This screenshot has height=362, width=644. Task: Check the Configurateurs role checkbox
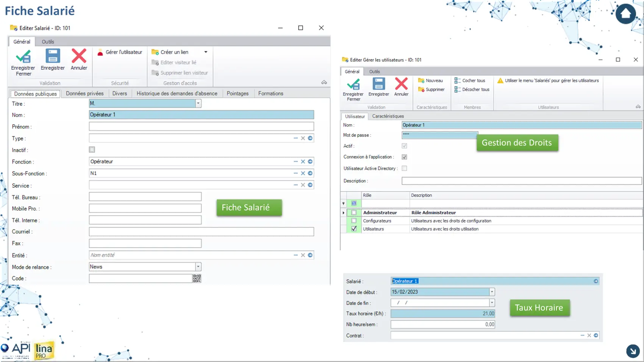pyautogui.click(x=354, y=221)
